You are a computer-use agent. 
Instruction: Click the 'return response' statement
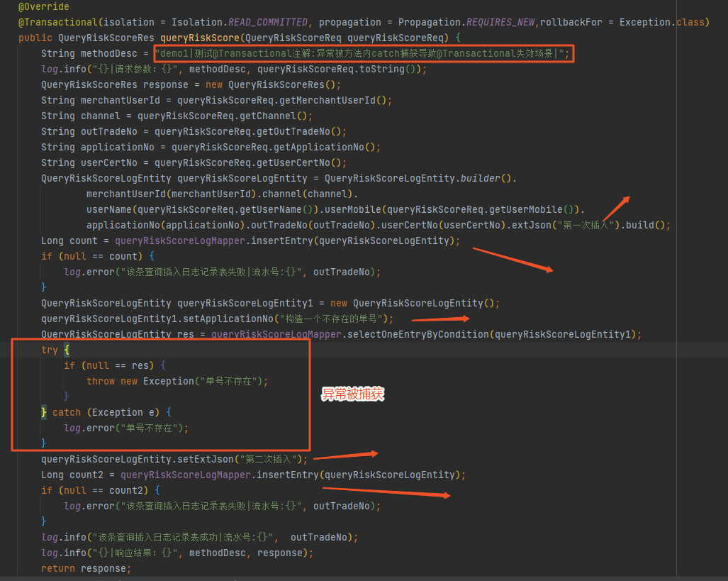86,569
